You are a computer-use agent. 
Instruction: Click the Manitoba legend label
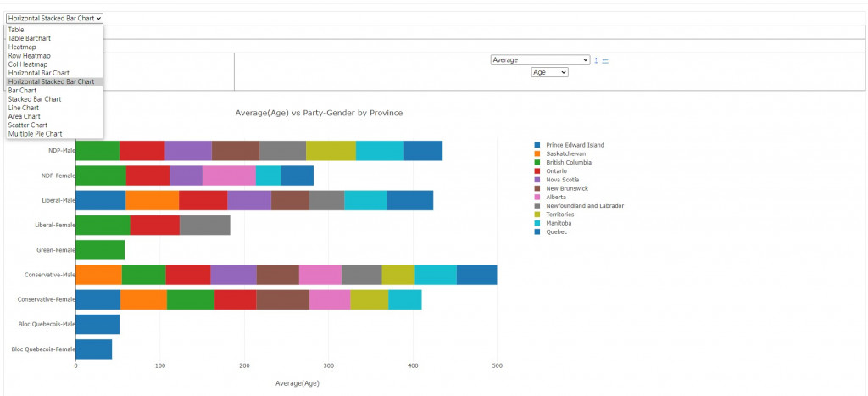558,223
